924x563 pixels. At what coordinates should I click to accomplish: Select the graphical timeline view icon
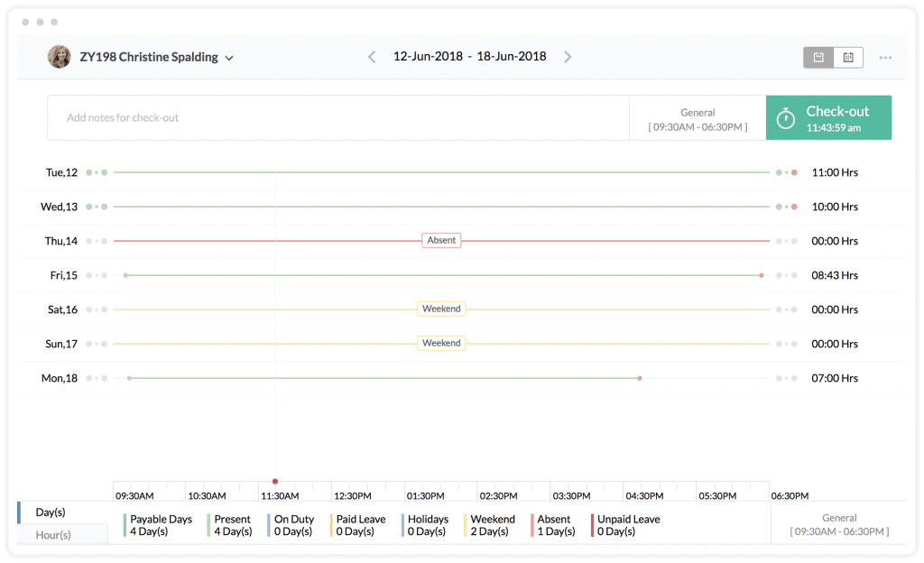(818, 56)
